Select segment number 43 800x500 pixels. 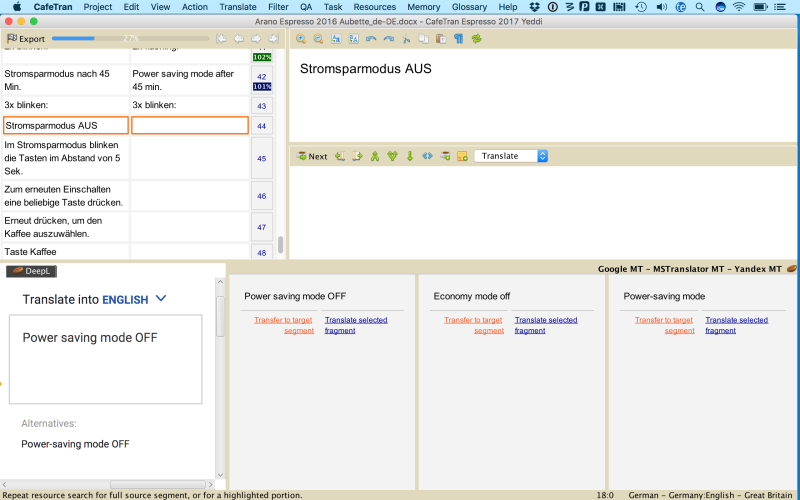tap(262, 106)
